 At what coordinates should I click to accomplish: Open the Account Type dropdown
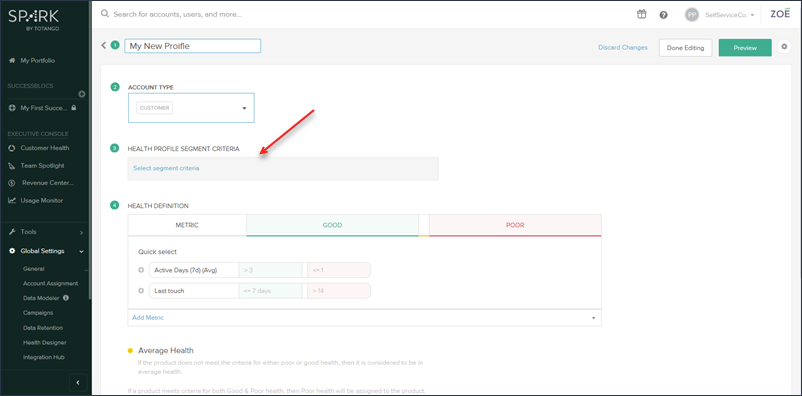(191, 108)
